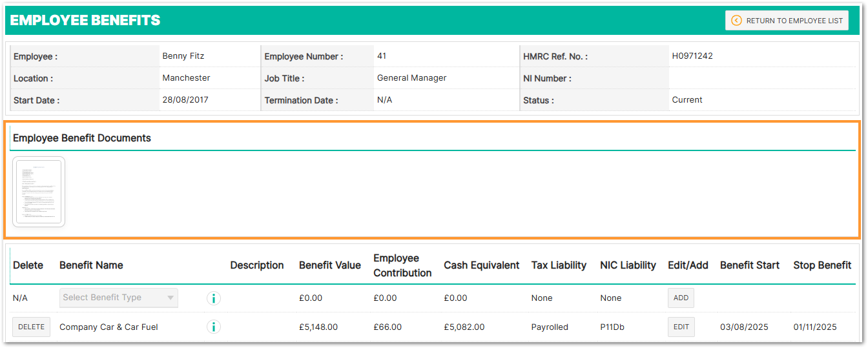
Task: Click the Tax Liability column header
Action: [559, 265]
